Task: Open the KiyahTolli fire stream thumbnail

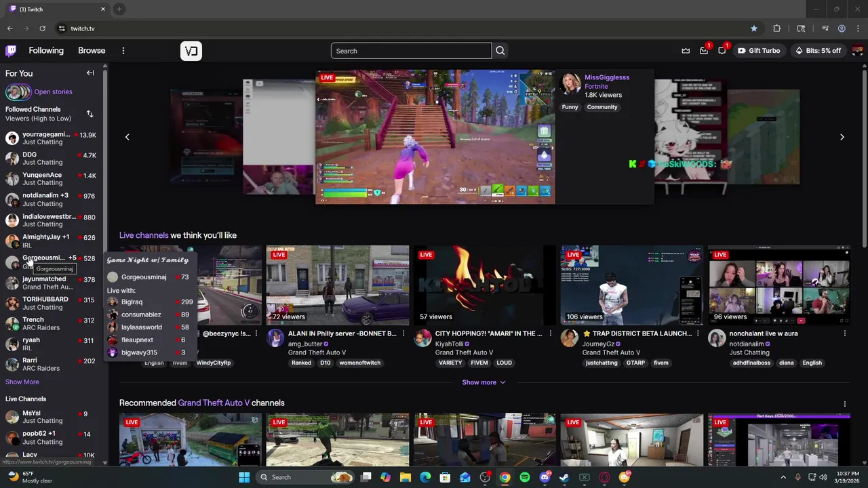Action: [x=485, y=285]
